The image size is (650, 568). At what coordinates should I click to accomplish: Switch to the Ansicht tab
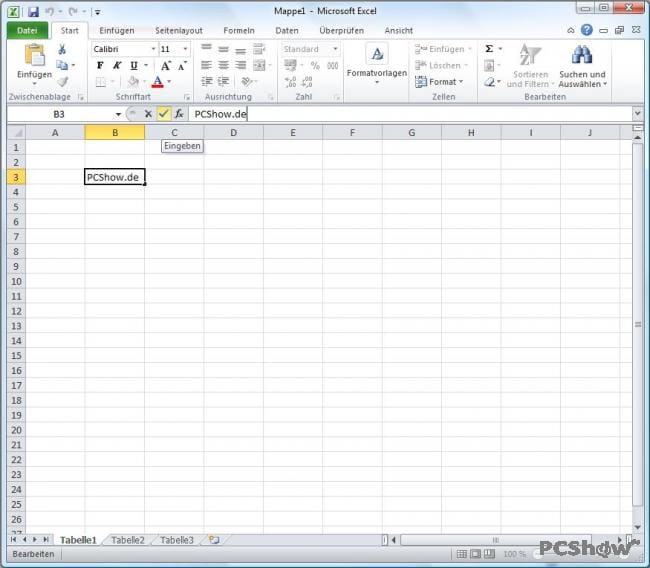point(398,31)
